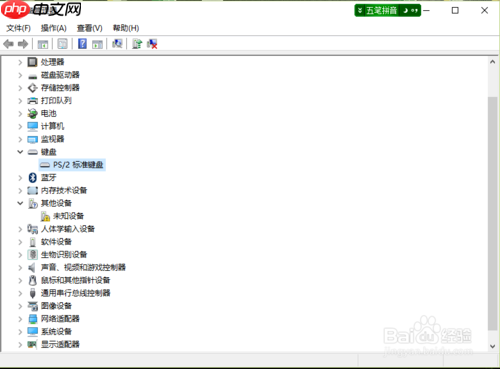The width and height of the screenshot is (500, 369).
Task: Click the monitor icon beside 监视器
Action: click(32, 139)
